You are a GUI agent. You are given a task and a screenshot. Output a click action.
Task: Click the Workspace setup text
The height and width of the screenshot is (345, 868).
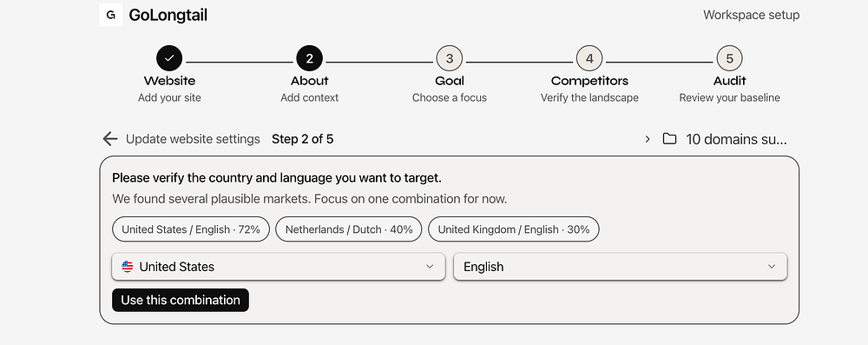pyautogui.click(x=751, y=15)
